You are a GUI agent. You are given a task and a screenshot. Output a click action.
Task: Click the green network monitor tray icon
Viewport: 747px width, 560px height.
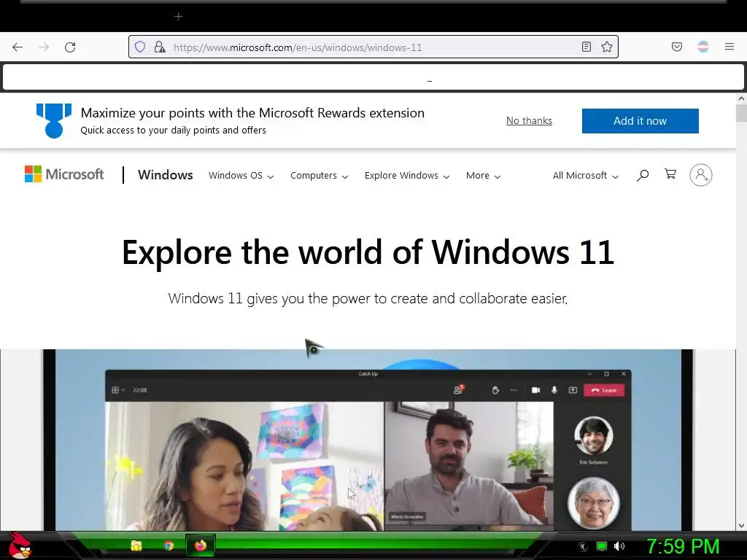(x=602, y=546)
